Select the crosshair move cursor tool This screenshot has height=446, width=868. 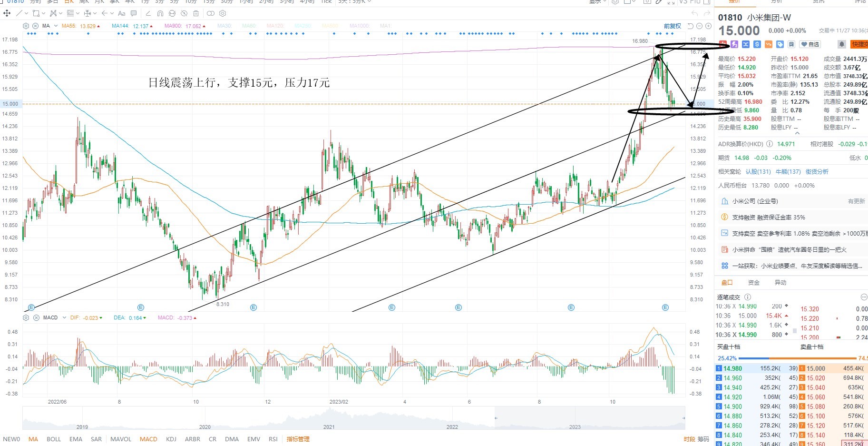(x=7, y=13)
